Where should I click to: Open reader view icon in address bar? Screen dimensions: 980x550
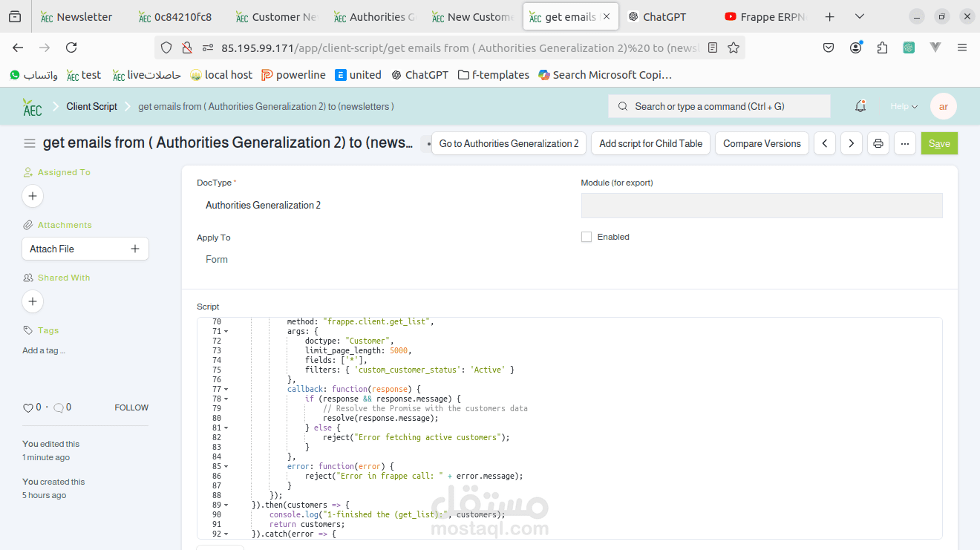tap(713, 48)
